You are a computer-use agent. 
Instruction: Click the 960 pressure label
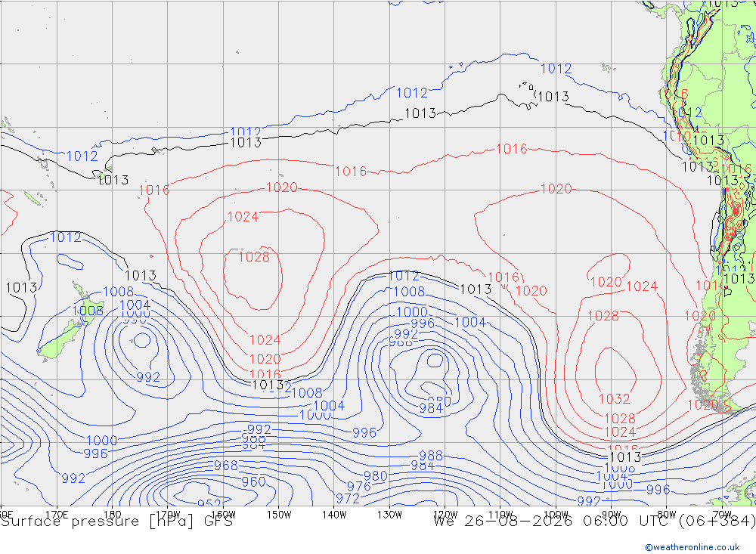[253, 481]
